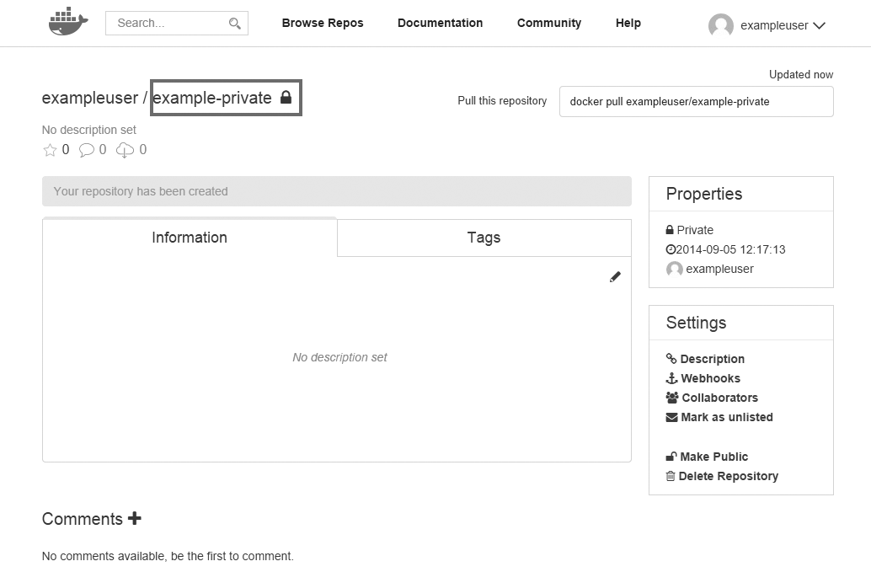
Task: Toggle repository visibility with Make Public
Action: pyautogui.click(x=713, y=457)
